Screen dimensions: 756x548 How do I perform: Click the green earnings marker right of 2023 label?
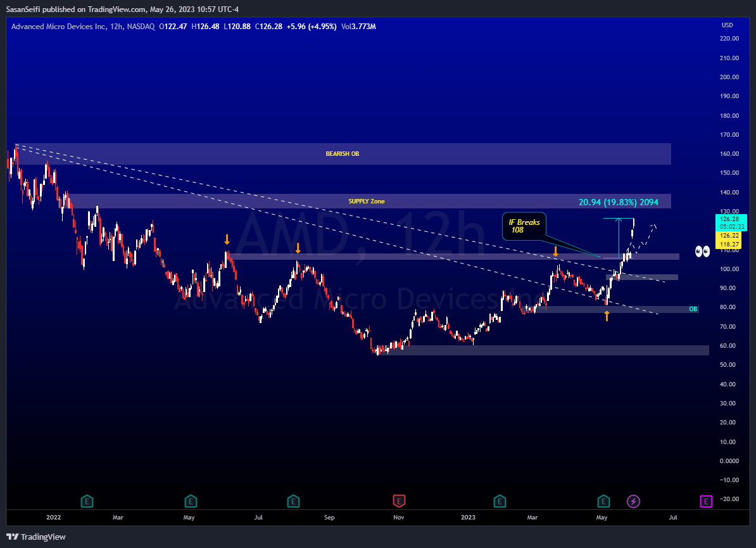pos(500,501)
